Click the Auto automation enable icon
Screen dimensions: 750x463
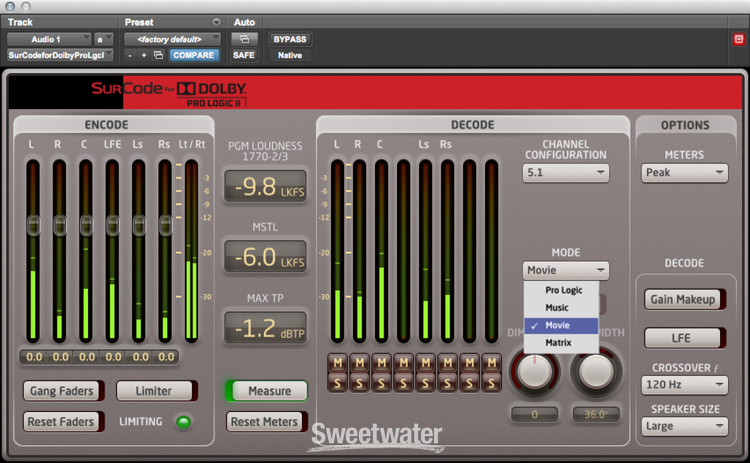[x=244, y=39]
